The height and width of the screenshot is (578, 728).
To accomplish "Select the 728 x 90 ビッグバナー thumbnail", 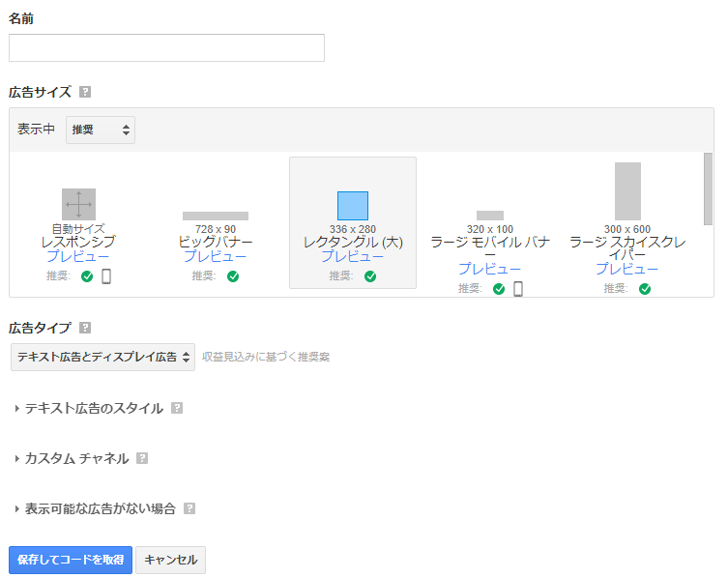I will tap(216, 216).
